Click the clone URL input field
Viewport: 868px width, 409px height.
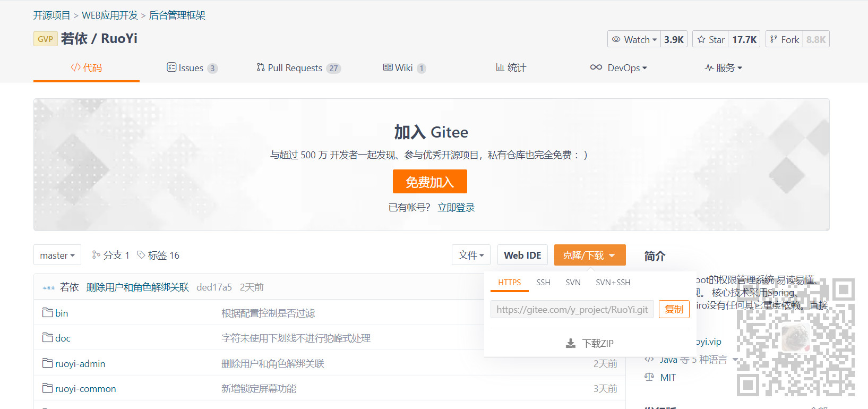coord(572,310)
